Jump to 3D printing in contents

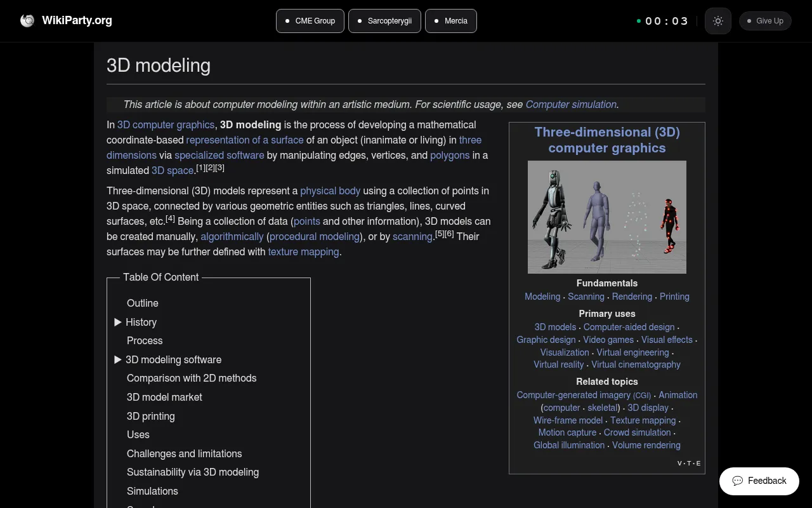click(x=151, y=416)
